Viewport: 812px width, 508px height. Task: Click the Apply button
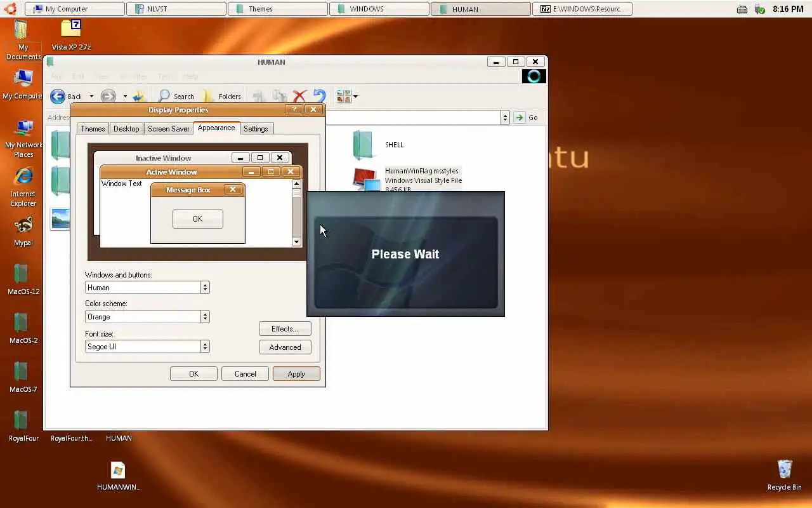point(296,374)
